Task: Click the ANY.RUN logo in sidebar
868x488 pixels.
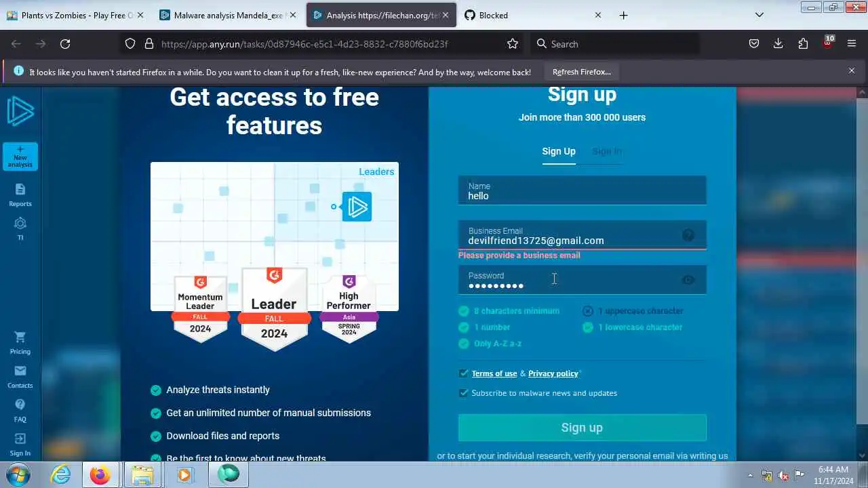Action: click(x=20, y=111)
